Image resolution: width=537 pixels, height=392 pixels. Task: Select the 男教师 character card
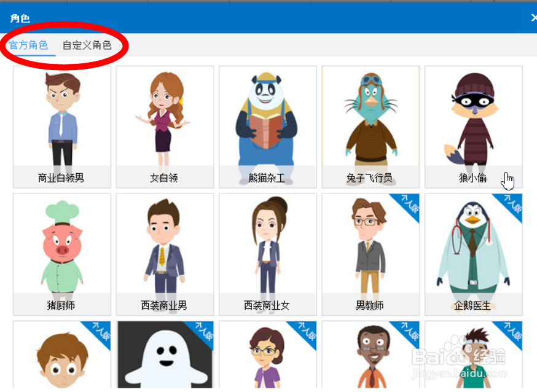pos(370,254)
